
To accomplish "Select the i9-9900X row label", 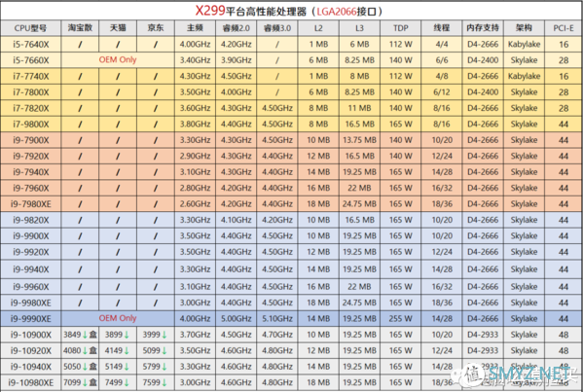I will click(x=31, y=236).
